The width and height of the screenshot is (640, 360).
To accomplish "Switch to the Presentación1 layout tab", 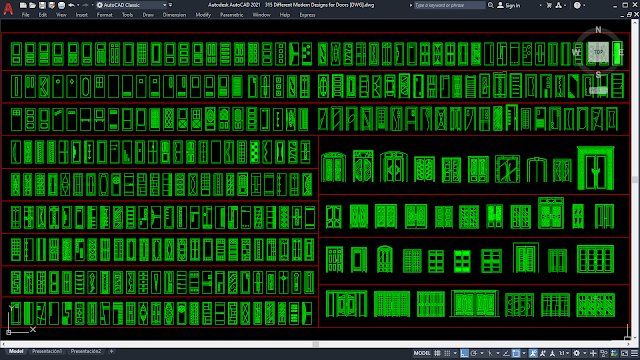I will 47,351.
